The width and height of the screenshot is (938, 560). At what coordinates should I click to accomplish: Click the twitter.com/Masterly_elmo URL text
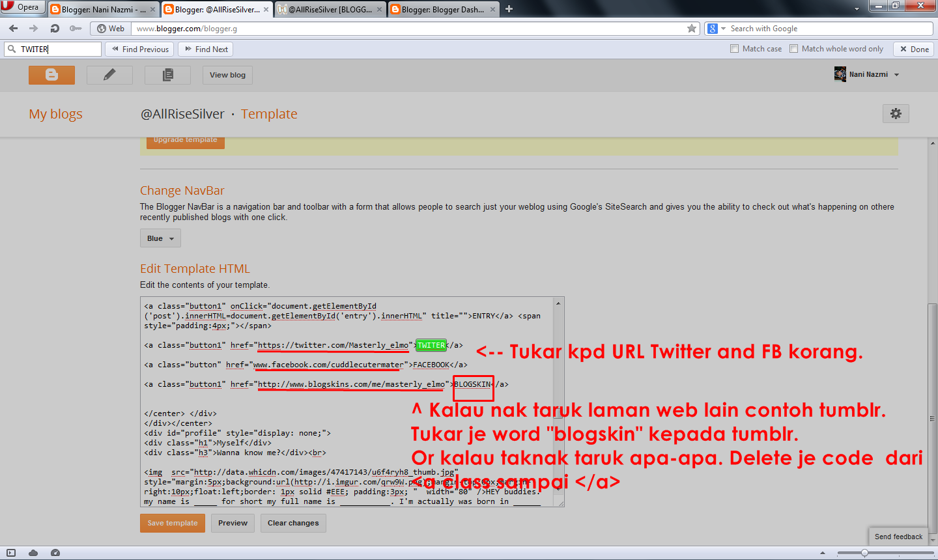333,346
